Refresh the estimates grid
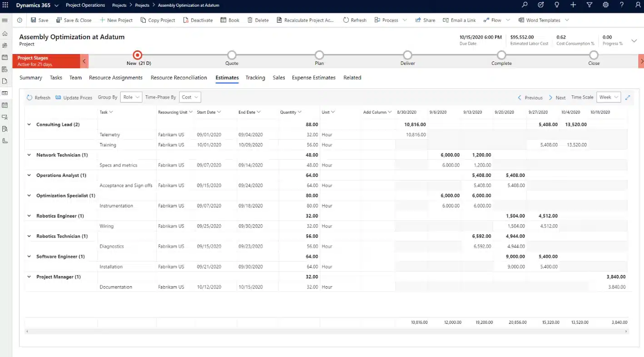This screenshot has height=357, width=644. click(39, 98)
